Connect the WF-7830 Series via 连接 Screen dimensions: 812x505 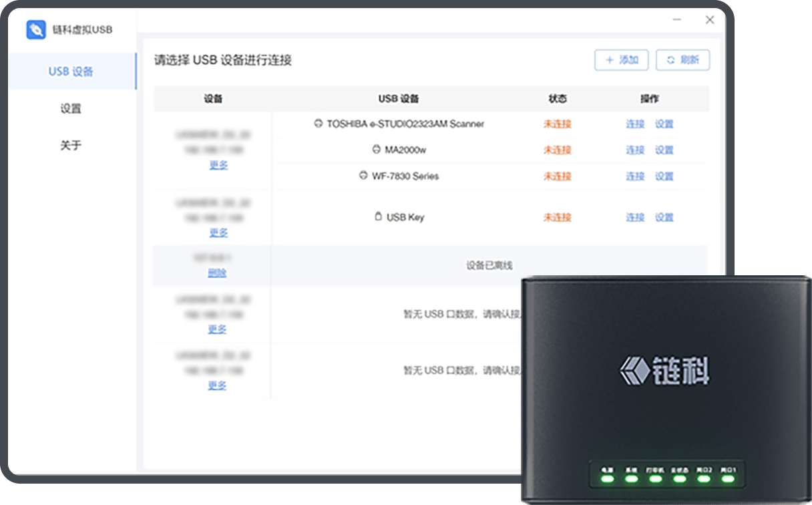click(x=635, y=176)
